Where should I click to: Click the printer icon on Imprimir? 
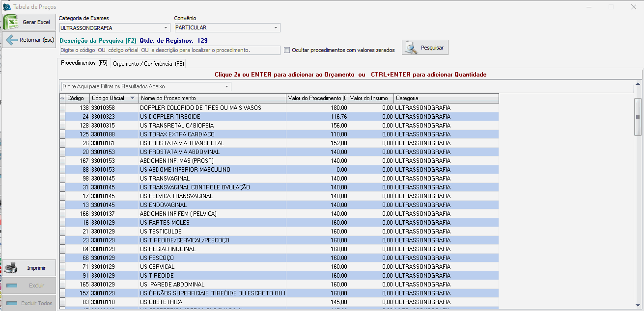[11, 268]
